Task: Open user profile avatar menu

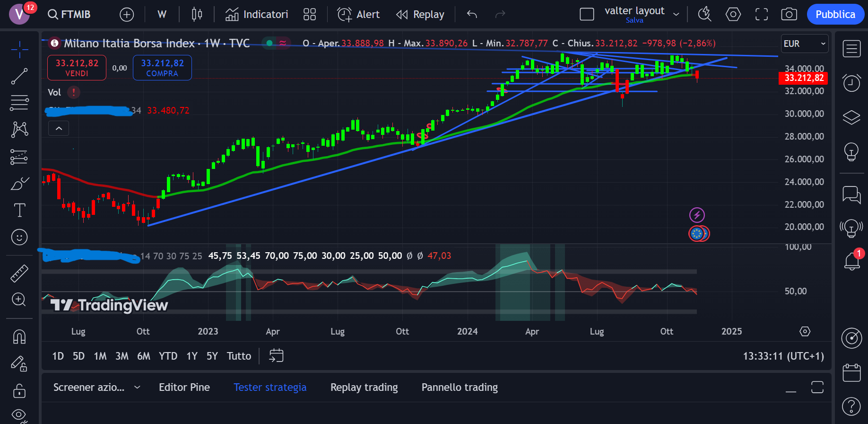Action: [x=20, y=15]
